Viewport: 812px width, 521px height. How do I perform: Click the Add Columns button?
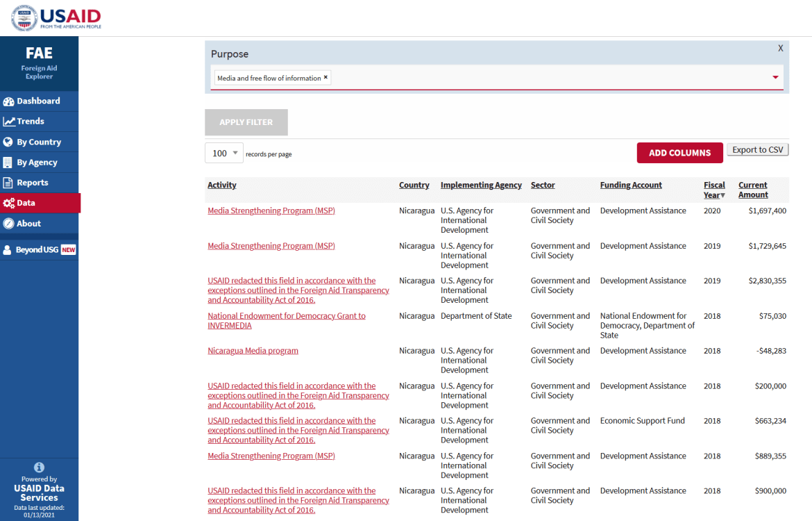[x=679, y=153]
